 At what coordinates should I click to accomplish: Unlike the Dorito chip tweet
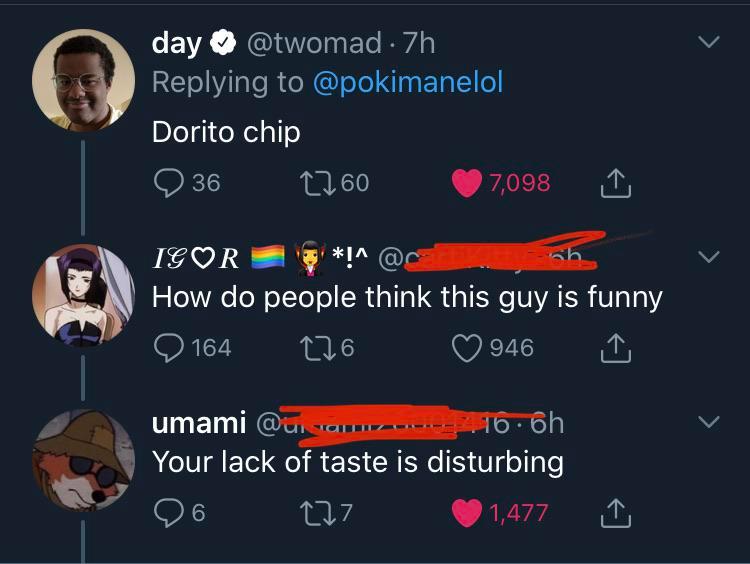466,183
